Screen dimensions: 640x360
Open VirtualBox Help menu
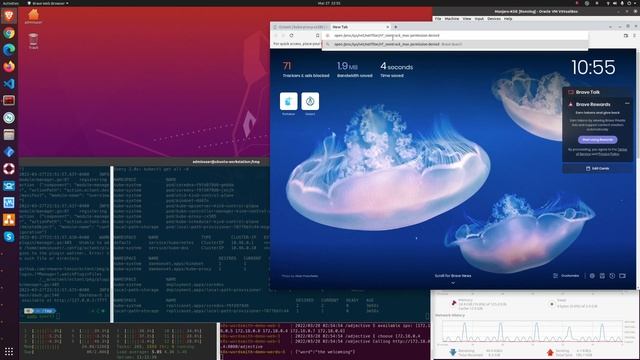(x=508, y=19)
